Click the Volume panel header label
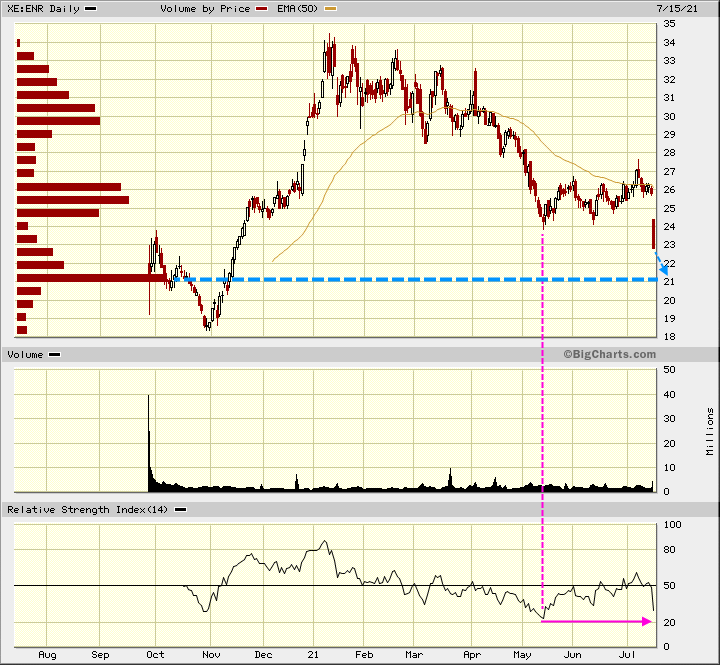This screenshot has height=665, width=720. 25,355
